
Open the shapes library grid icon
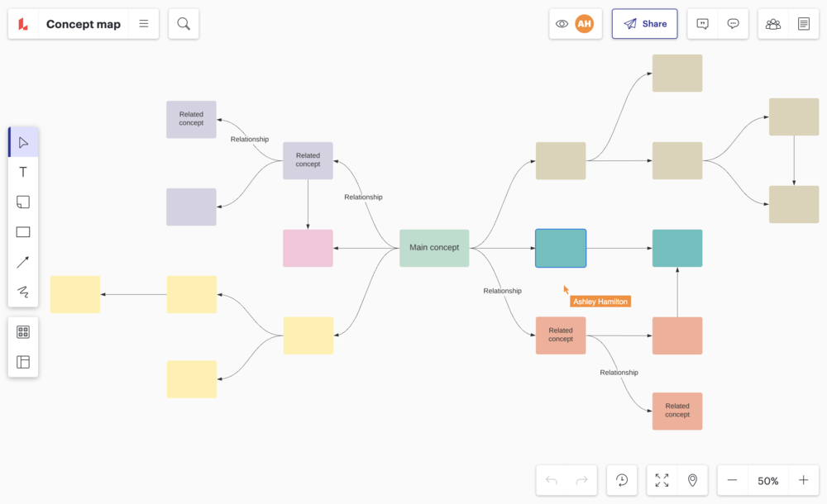(23, 332)
